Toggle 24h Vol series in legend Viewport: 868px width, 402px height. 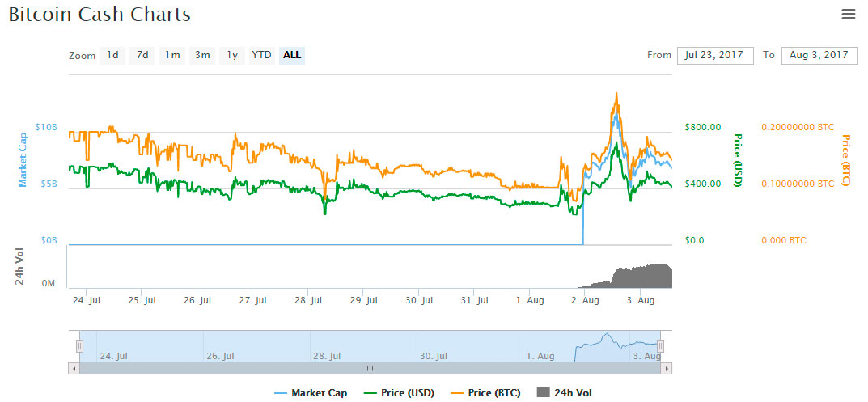[565, 393]
